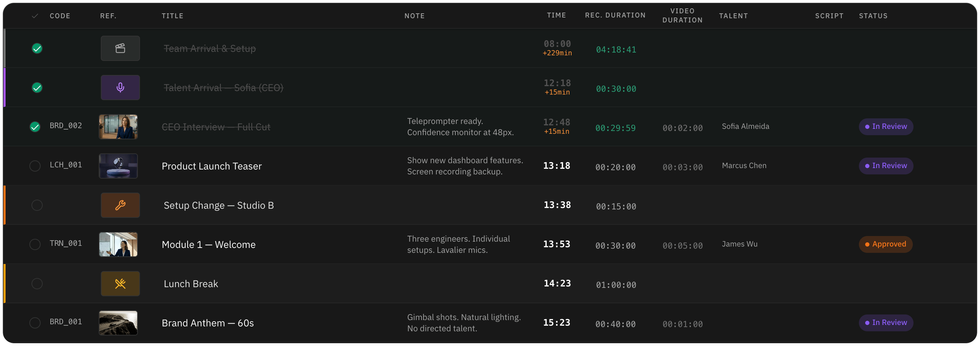Image resolution: width=980 pixels, height=346 pixels.
Task: Mark Setup Change — Studio B as done
Action: click(37, 205)
